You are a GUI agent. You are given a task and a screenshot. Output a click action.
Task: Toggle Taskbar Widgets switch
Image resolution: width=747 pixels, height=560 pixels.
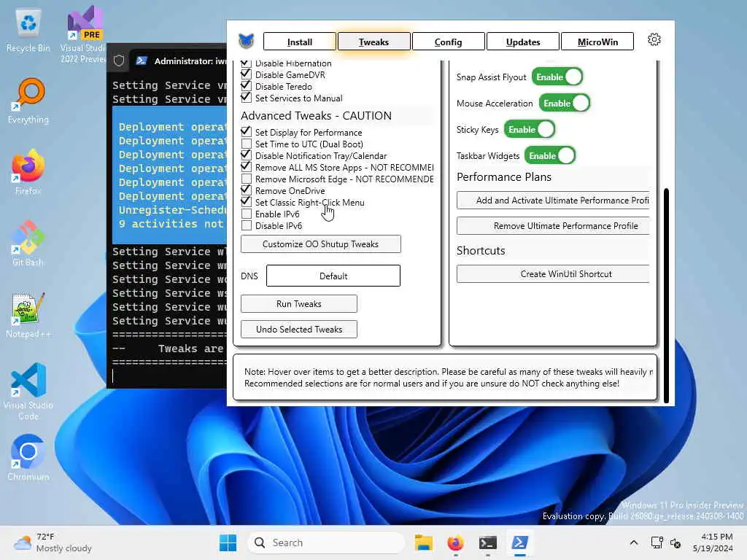coord(550,155)
